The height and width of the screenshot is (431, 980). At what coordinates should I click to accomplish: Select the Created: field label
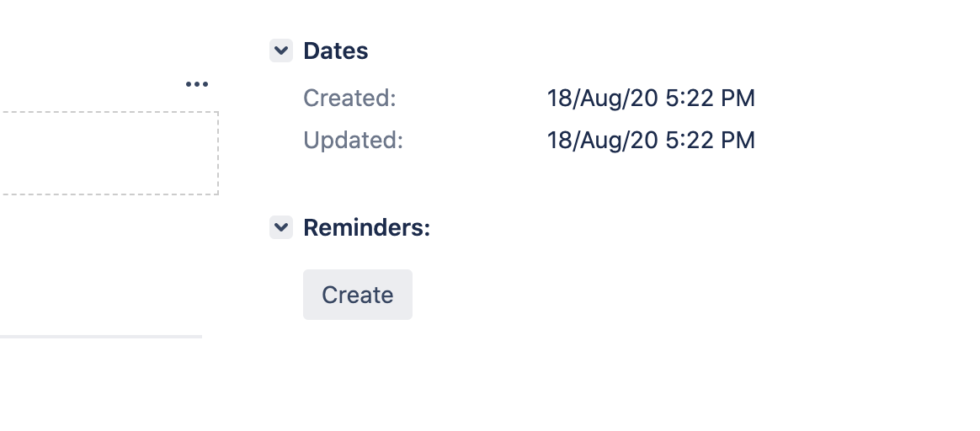350,98
